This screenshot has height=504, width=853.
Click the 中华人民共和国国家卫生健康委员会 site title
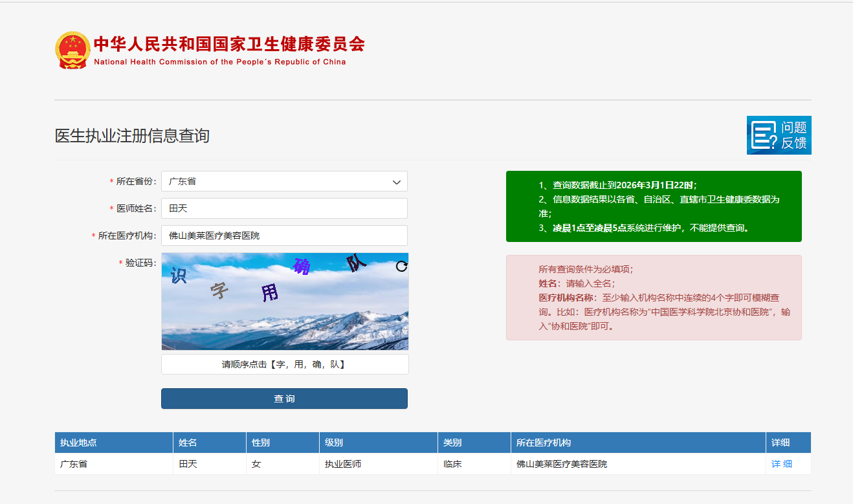(x=229, y=44)
